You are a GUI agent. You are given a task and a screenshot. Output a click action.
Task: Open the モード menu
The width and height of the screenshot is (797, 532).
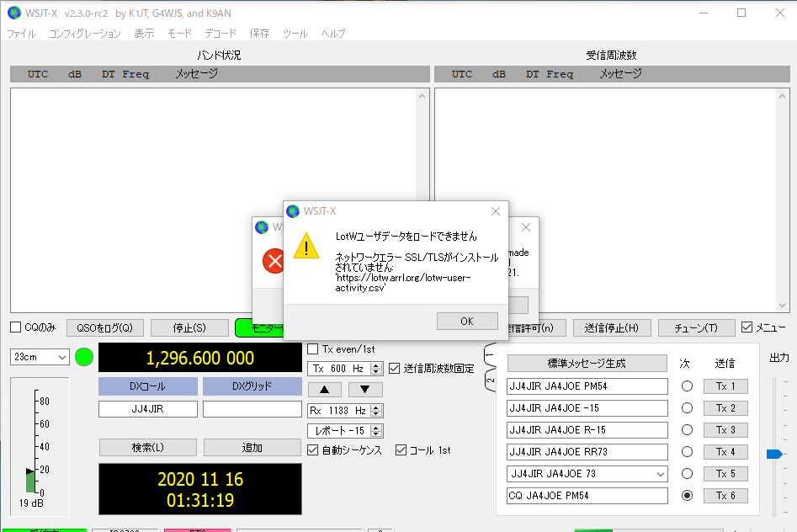[180, 34]
